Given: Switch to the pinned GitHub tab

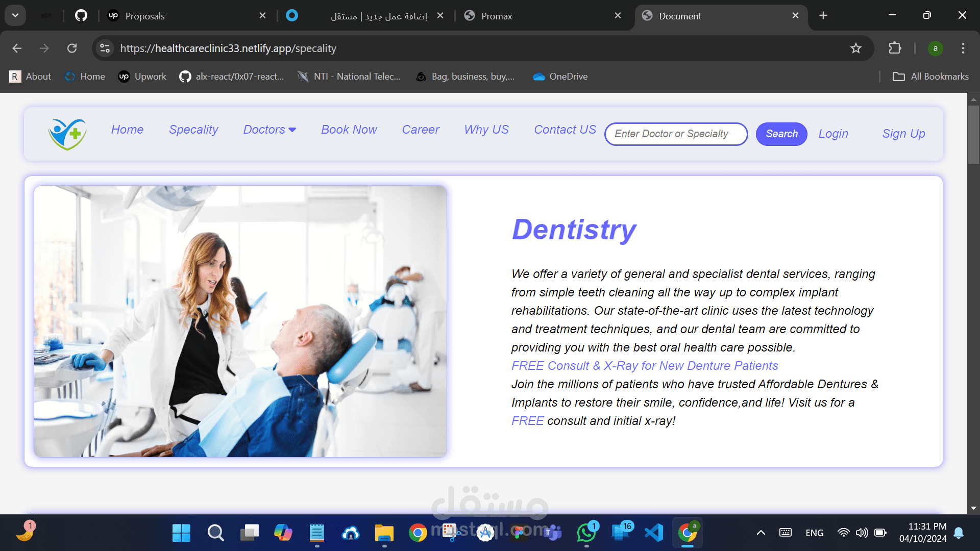Looking at the screenshot, I should tap(81, 16).
